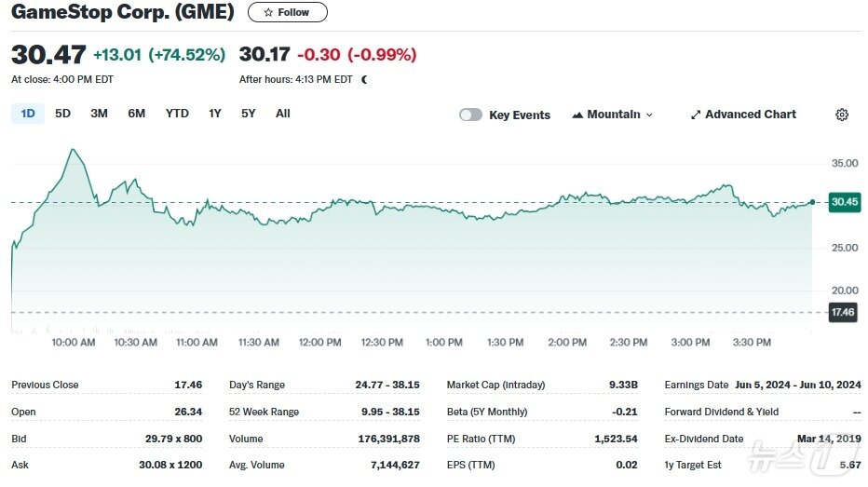Click the after-hours moon icon
This screenshot has height=487, width=868.
pos(365,80)
